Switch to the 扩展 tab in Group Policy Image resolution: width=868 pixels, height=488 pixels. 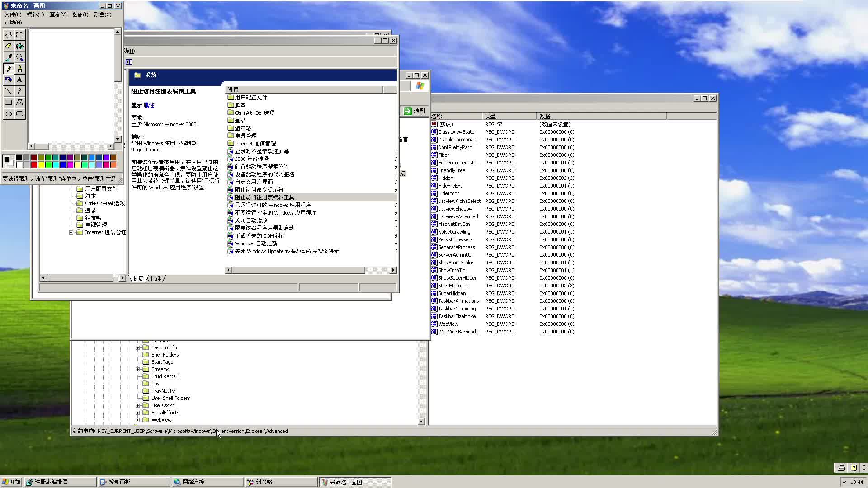[138, 279]
